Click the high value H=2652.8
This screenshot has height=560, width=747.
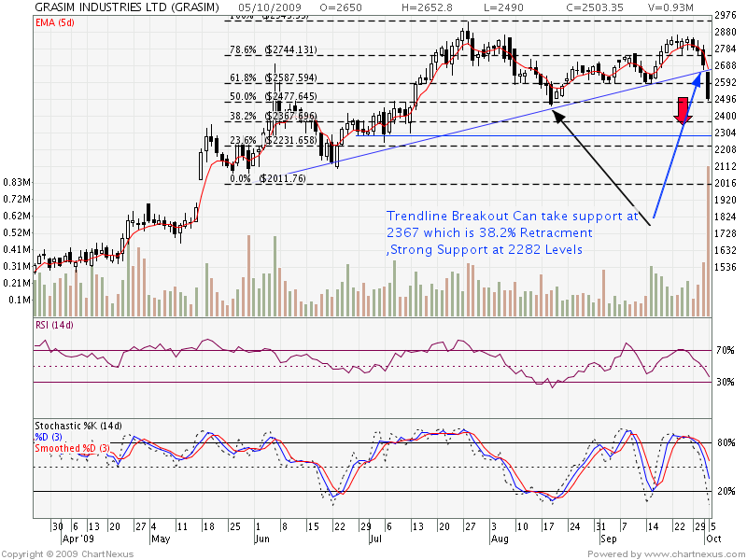pos(427,7)
